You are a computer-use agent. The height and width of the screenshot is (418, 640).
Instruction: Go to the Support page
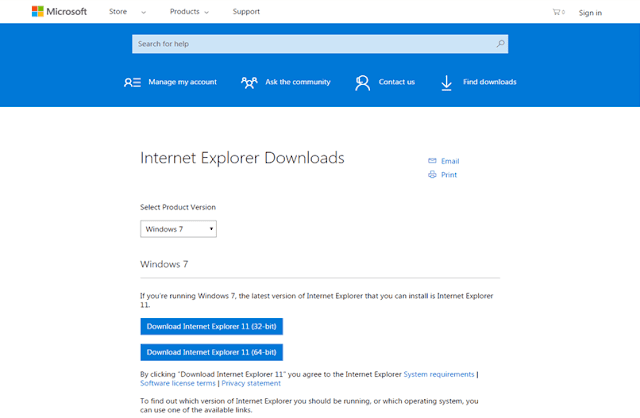pos(246,11)
